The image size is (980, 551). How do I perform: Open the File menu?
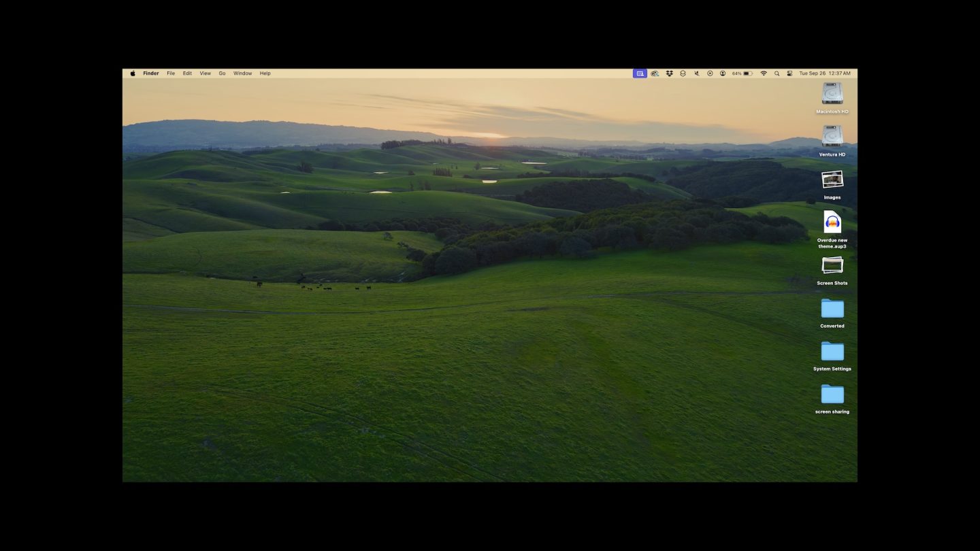[x=171, y=73]
